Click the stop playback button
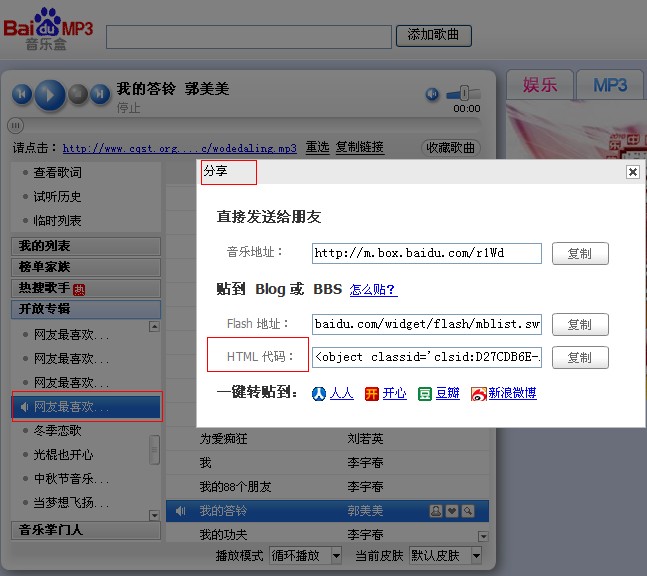Screen dimensions: 647x576 tap(78, 94)
